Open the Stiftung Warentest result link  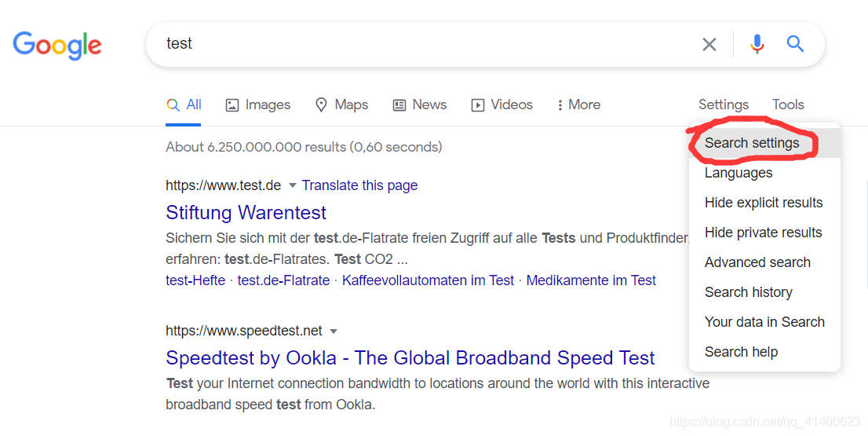[246, 212]
